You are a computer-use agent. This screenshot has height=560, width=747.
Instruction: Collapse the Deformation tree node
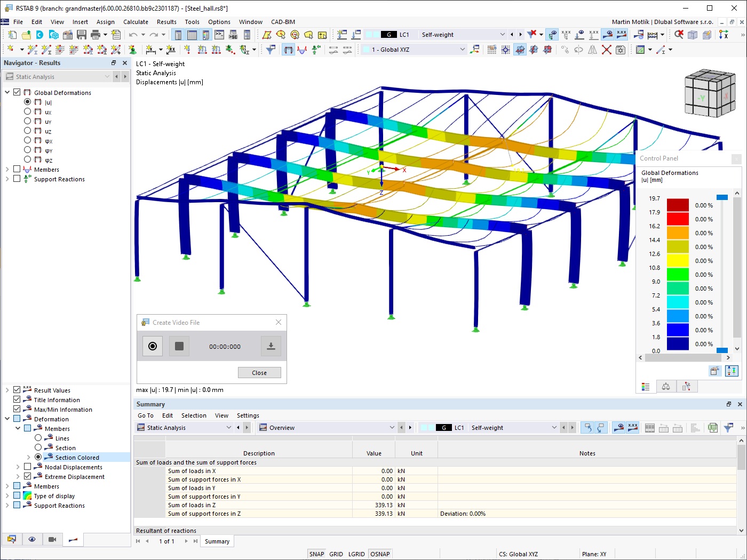pos(7,419)
